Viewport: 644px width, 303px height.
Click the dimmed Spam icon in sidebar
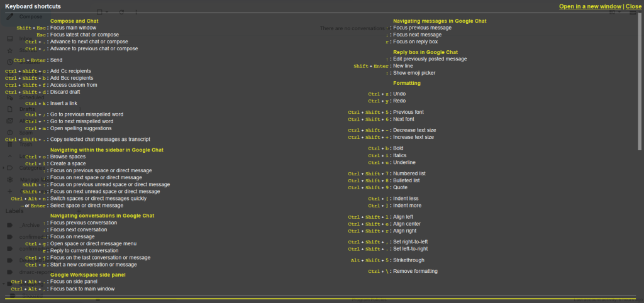pos(10,133)
